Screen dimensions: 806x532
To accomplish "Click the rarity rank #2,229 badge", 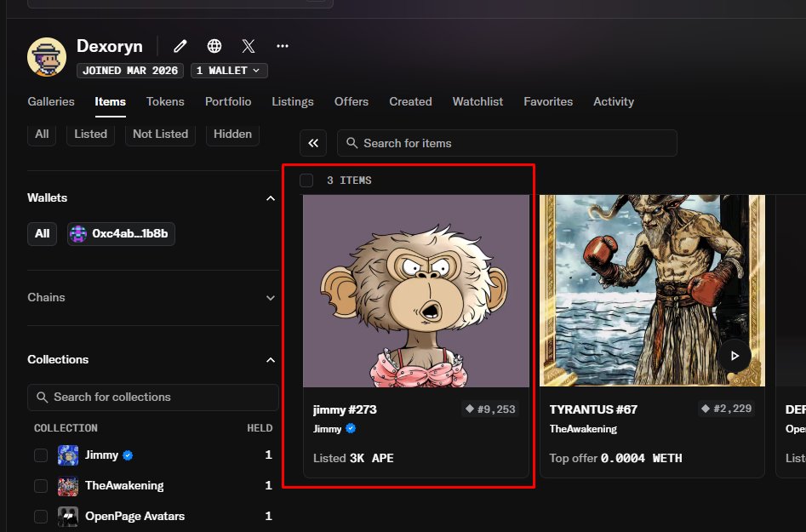I will pos(726,409).
